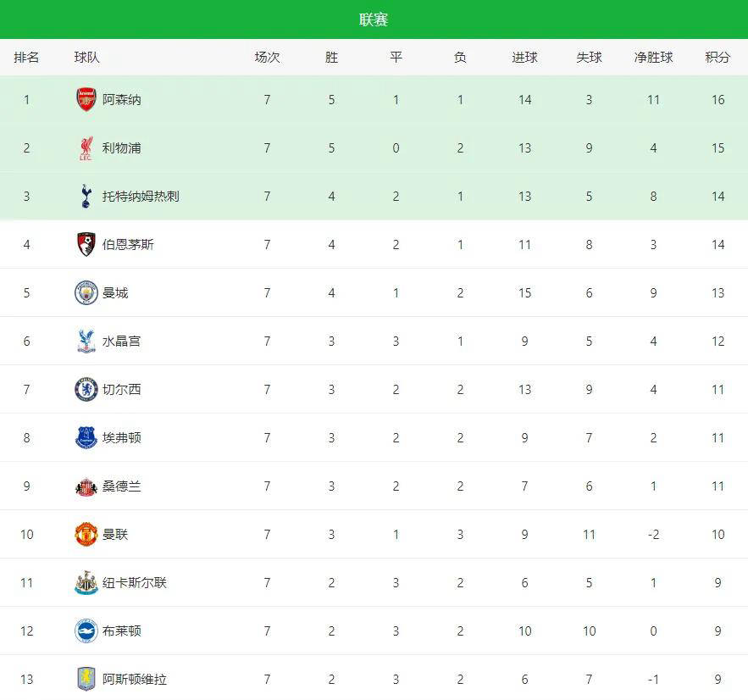Open the 纽卡斯尔联 team name link
This screenshot has height=700, width=748.
point(135,583)
